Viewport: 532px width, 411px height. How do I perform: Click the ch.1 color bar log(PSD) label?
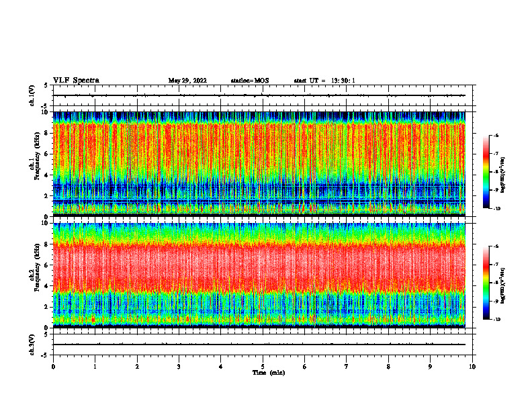(503, 175)
